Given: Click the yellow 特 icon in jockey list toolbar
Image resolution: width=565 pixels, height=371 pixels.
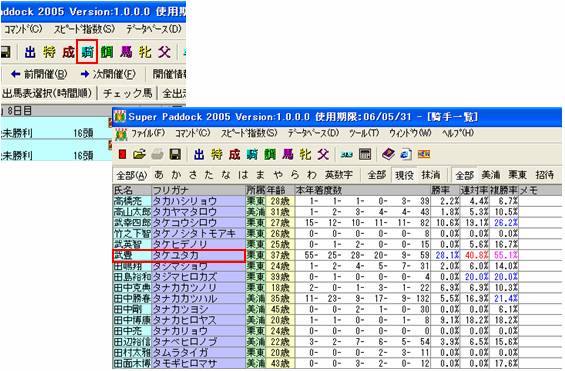Looking at the screenshot, I should [x=217, y=155].
